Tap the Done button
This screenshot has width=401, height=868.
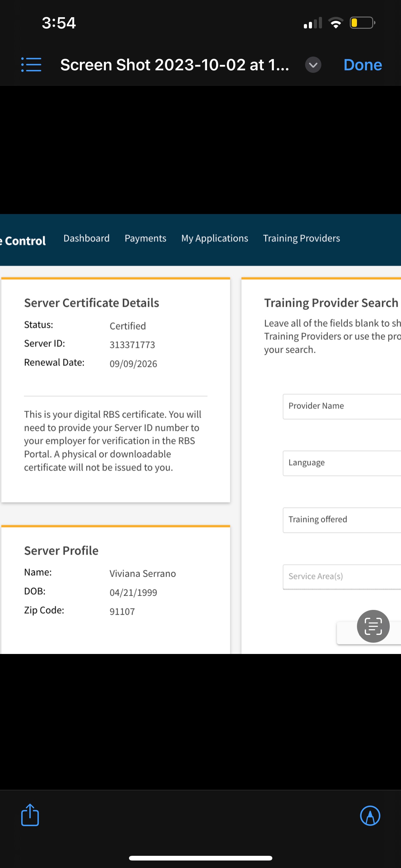pos(362,65)
